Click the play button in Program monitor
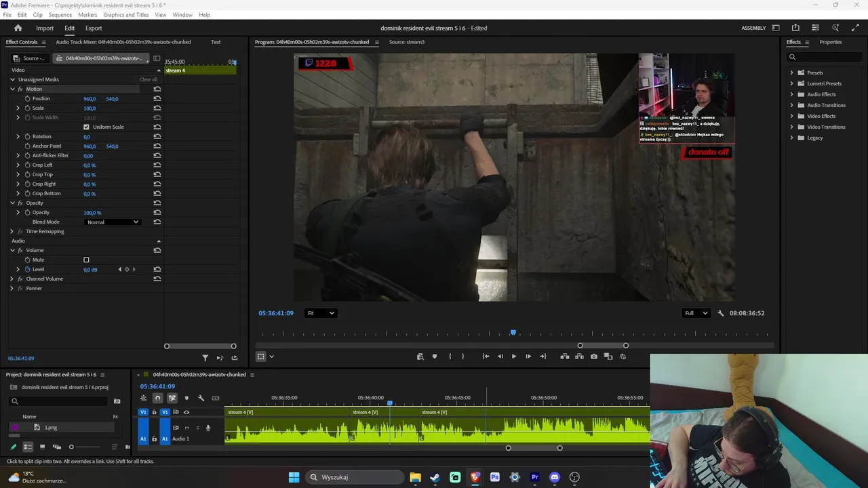 (x=514, y=357)
